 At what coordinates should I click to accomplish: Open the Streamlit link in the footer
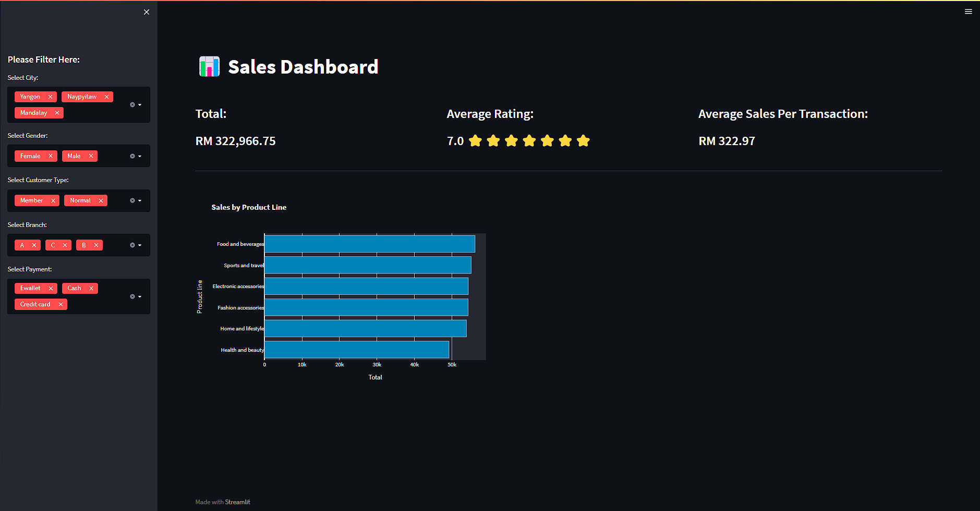click(x=238, y=502)
